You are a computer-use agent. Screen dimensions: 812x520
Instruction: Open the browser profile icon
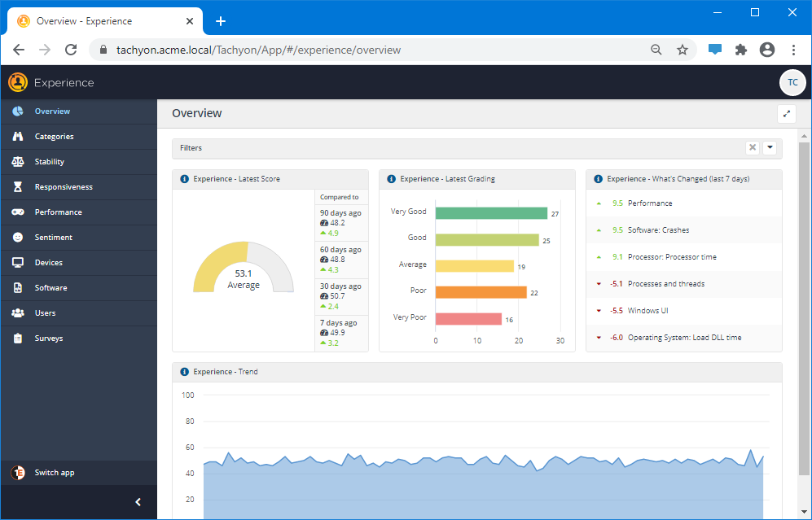[x=767, y=50]
